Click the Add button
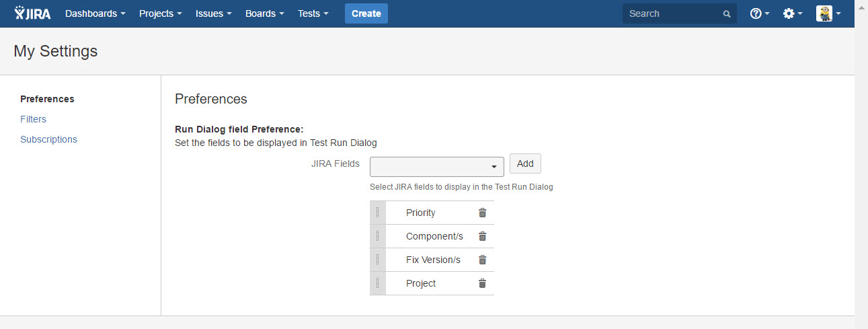The image size is (868, 329). click(x=525, y=163)
